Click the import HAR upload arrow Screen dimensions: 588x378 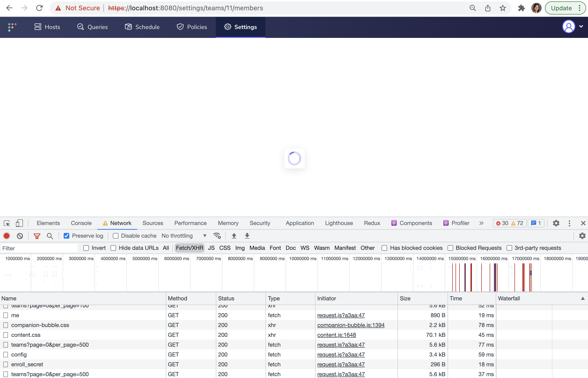click(x=234, y=236)
